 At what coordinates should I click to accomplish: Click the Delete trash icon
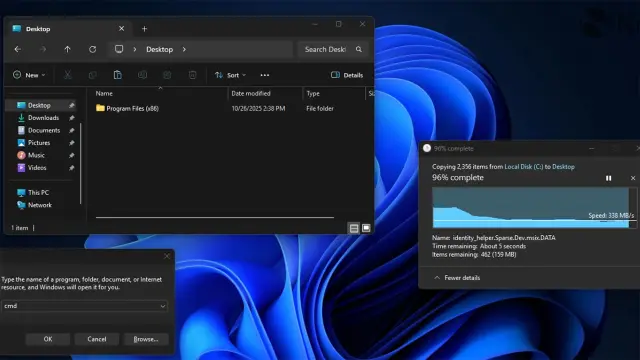[192, 75]
